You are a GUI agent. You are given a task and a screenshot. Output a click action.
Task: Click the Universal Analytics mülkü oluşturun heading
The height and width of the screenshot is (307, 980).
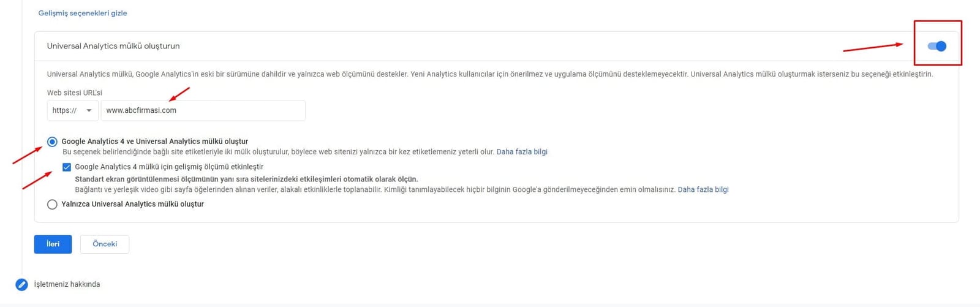click(x=113, y=46)
